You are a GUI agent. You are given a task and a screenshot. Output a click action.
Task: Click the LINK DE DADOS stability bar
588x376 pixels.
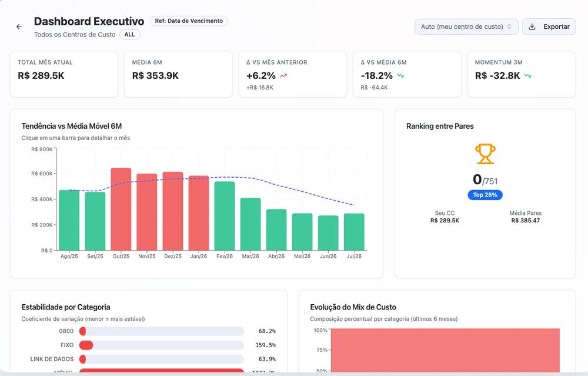161,359
